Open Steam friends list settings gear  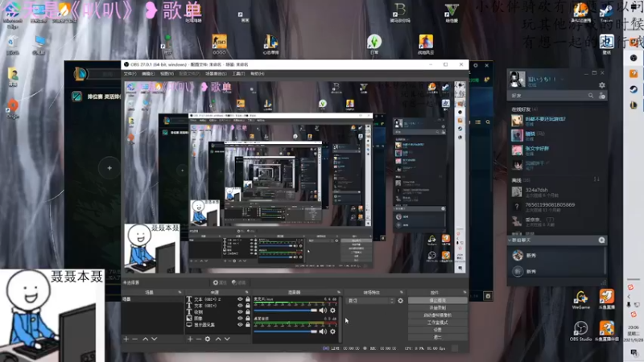click(x=601, y=85)
